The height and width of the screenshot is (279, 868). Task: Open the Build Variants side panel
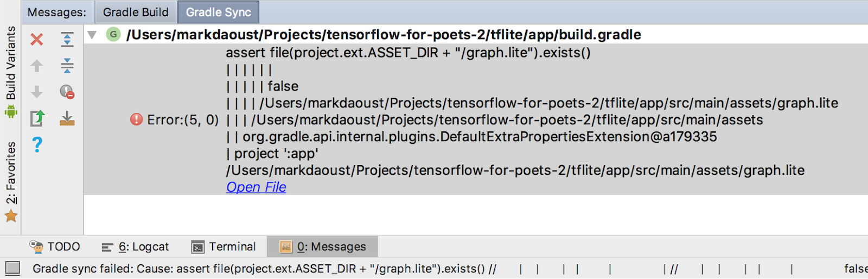click(x=11, y=71)
